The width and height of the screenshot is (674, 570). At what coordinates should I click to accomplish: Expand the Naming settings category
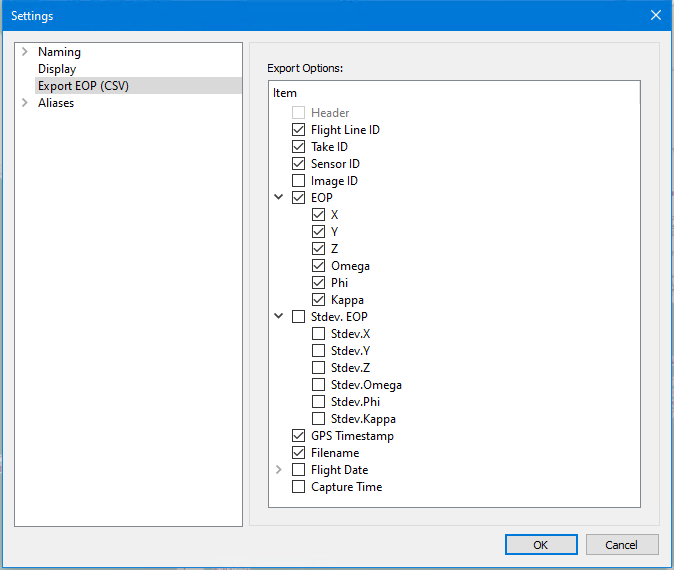point(25,52)
